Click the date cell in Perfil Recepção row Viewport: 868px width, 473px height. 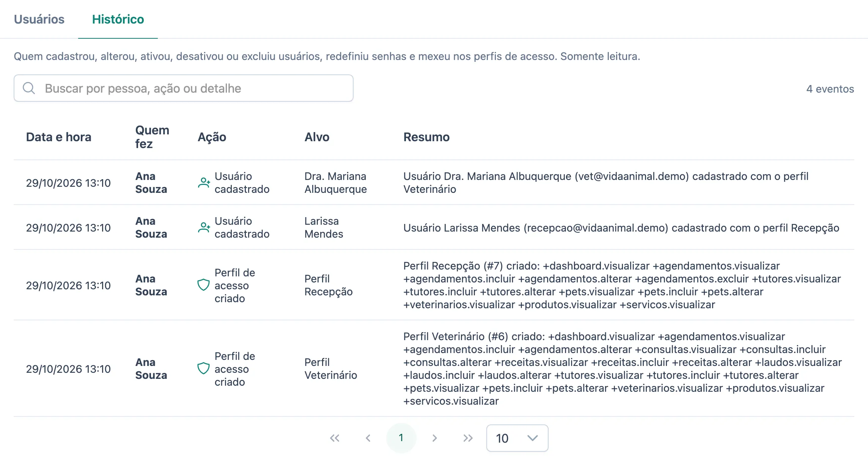pos(68,285)
